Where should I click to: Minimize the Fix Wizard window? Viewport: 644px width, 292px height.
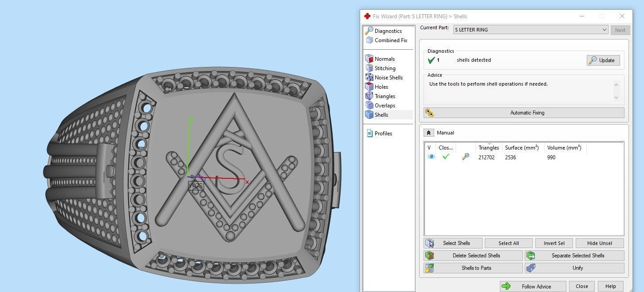point(581,16)
